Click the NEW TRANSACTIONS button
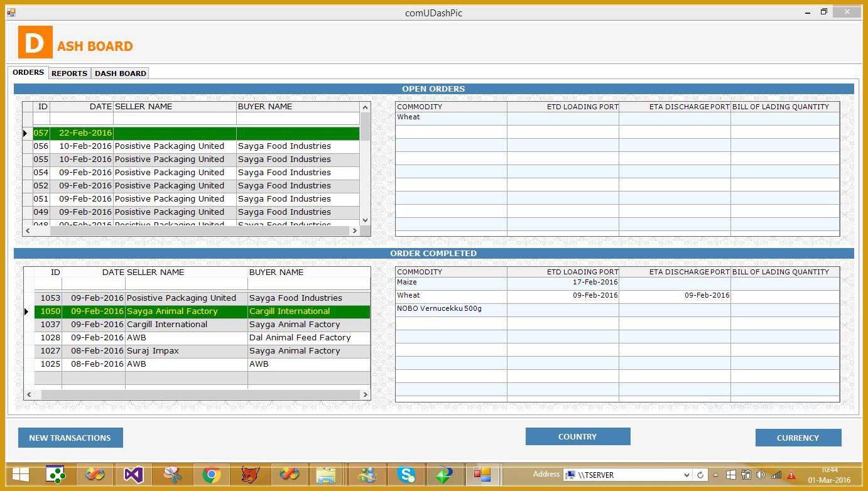The width and height of the screenshot is (868, 491). 70,438
